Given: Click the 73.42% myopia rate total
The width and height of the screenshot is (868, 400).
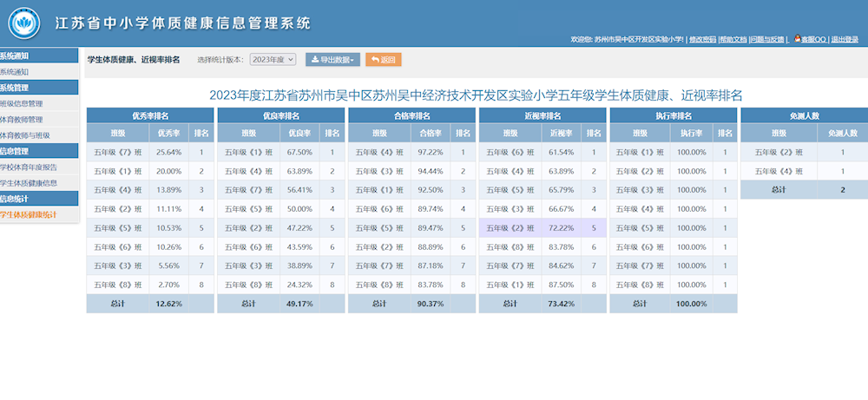Looking at the screenshot, I should pyautogui.click(x=562, y=304).
